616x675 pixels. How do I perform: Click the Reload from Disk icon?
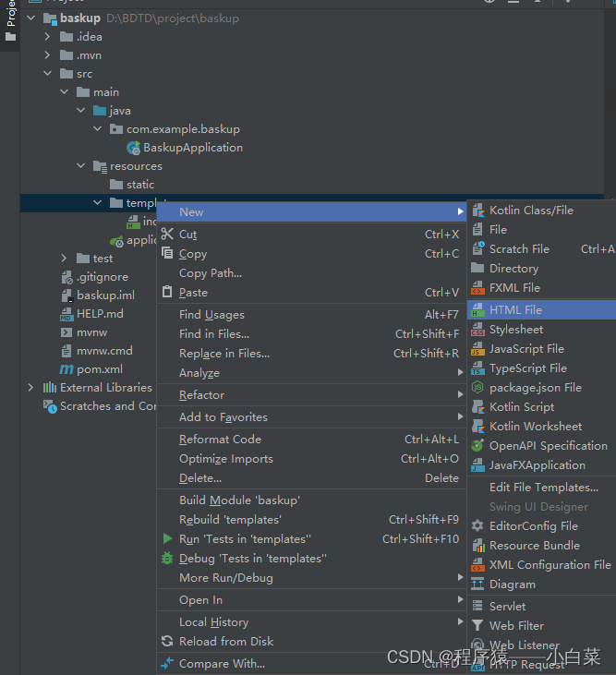[x=167, y=641]
